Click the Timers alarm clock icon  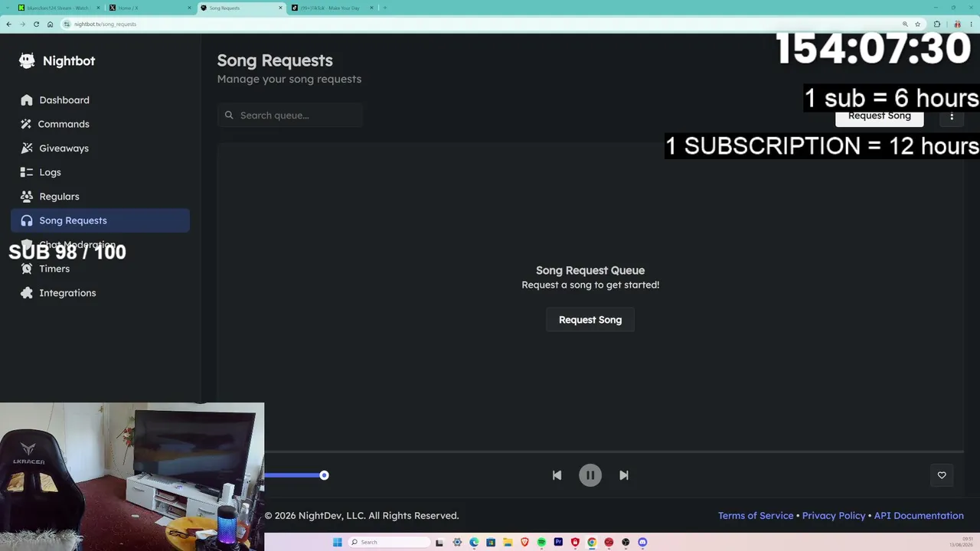(x=27, y=269)
